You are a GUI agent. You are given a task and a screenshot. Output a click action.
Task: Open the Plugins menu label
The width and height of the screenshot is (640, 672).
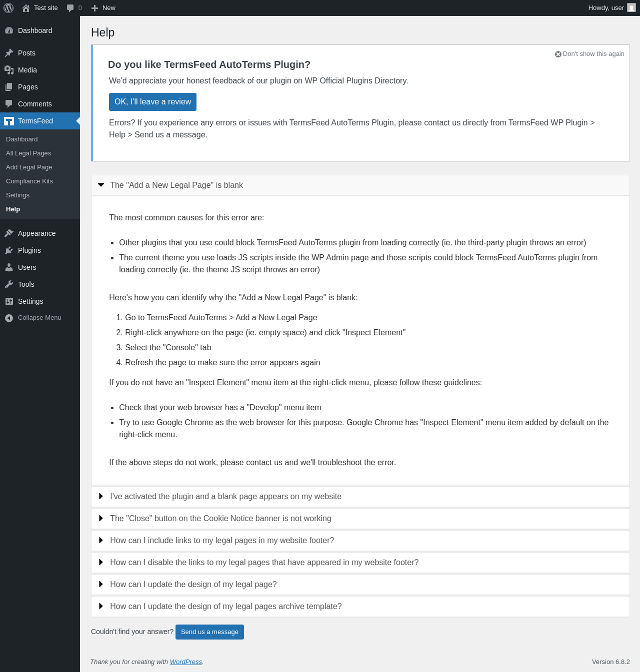(29, 250)
